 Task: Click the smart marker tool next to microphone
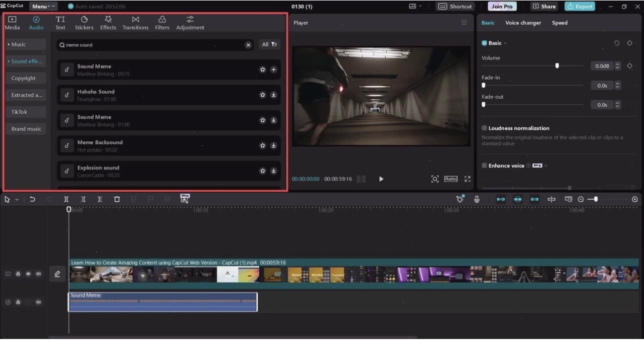coord(460,199)
